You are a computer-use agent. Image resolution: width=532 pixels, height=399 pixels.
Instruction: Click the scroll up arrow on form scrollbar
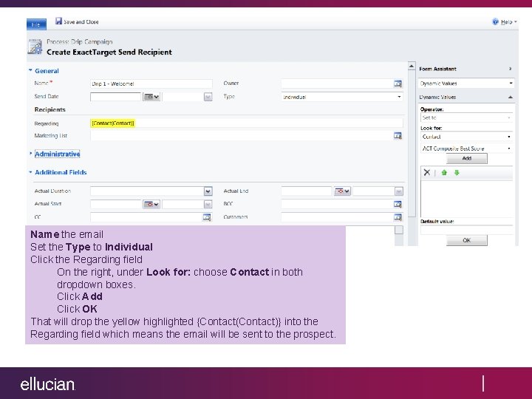[412, 66]
